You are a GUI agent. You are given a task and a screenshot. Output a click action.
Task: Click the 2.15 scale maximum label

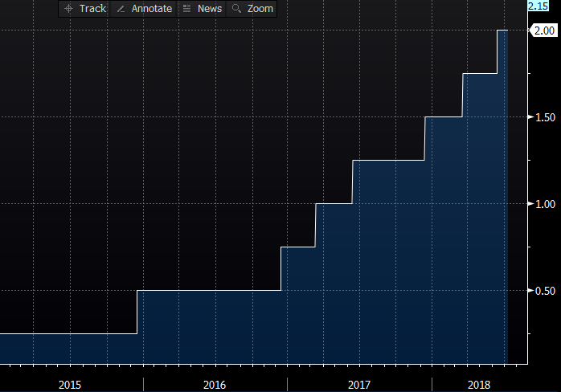click(x=538, y=6)
